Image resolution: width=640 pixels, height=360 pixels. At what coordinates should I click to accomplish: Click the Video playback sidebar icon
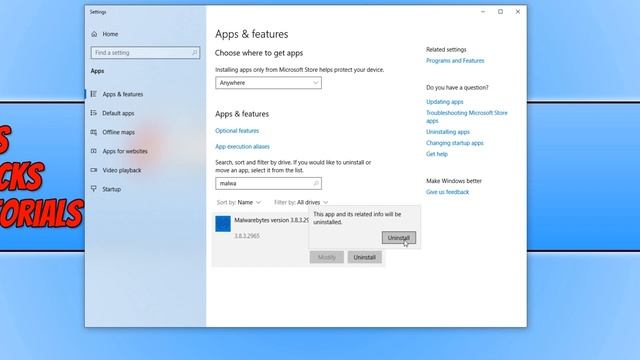93,170
